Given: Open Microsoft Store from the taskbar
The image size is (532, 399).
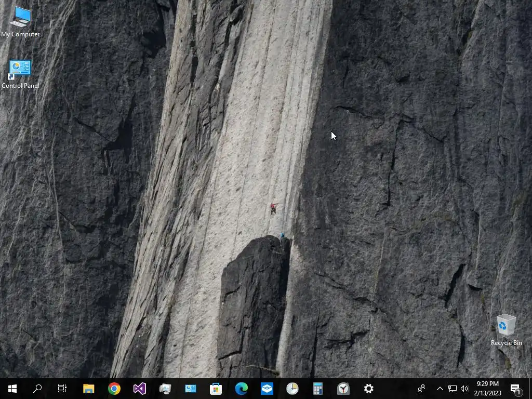Looking at the screenshot, I should 216,389.
